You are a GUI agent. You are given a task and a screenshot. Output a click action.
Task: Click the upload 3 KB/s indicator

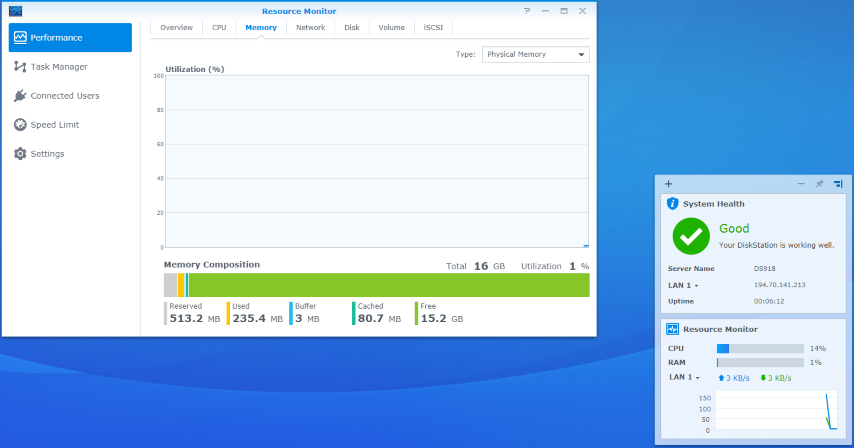pos(734,378)
